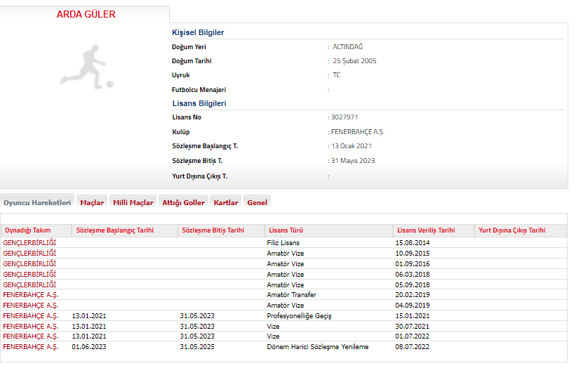Open FENERBAHÇE A.Ş. link in Profesyonelliğe Geçiş row
This screenshot has height=373, width=588.
(x=30, y=316)
